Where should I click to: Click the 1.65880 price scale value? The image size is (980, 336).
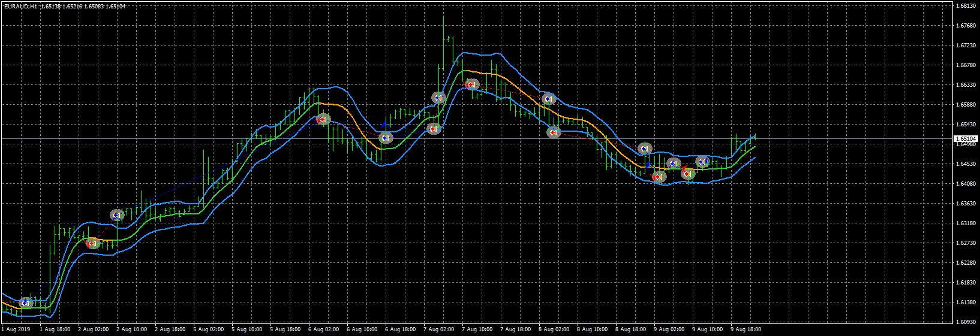[x=966, y=105]
